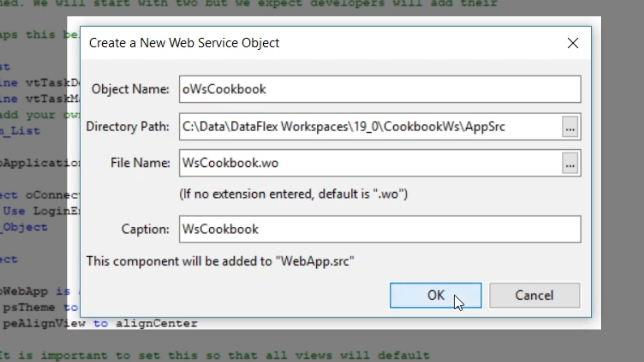Open the File Name browse button
Image resolution: width=644 pixels, height=362 pixels.
coord(570,164)
